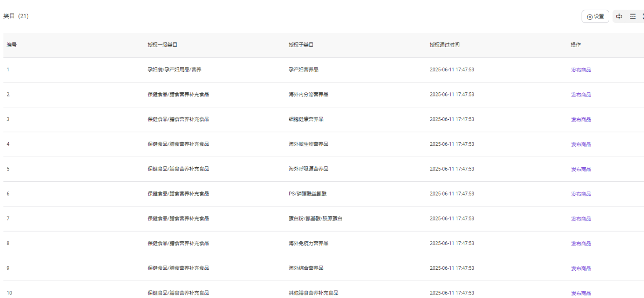The image size is (644, 298).
Task: Click the 授权一级类目 column header
Action: tap(162, 45)
